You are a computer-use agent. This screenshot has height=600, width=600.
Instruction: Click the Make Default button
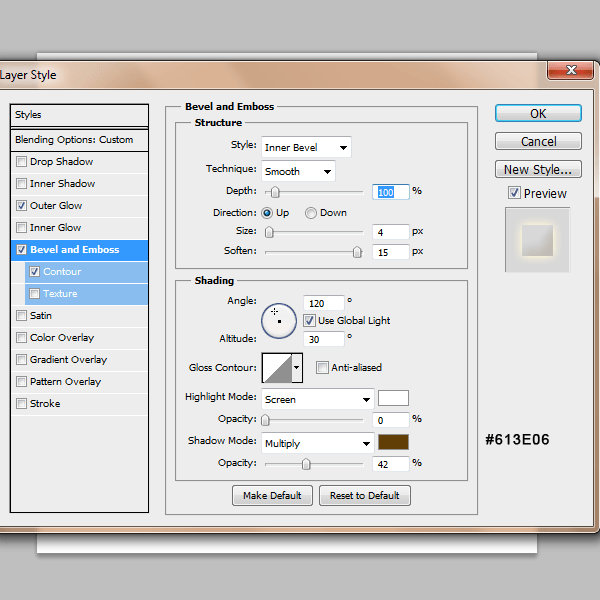pos(272,496)
